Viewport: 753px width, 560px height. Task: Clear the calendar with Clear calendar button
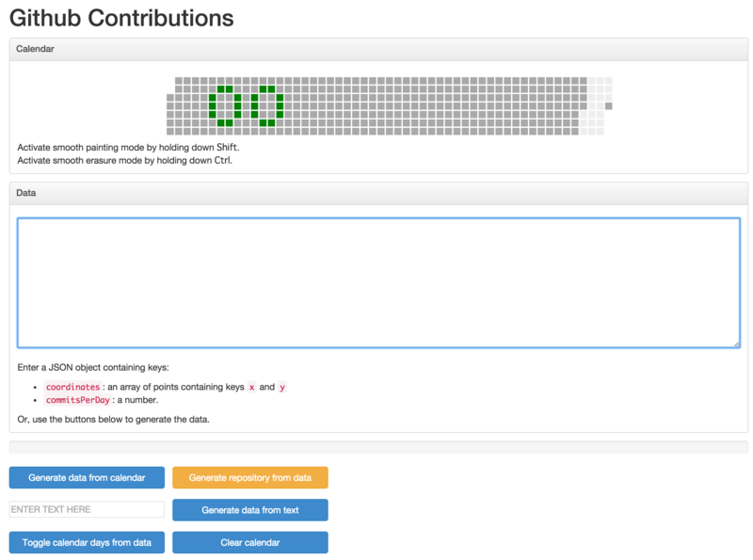[250, 542]
